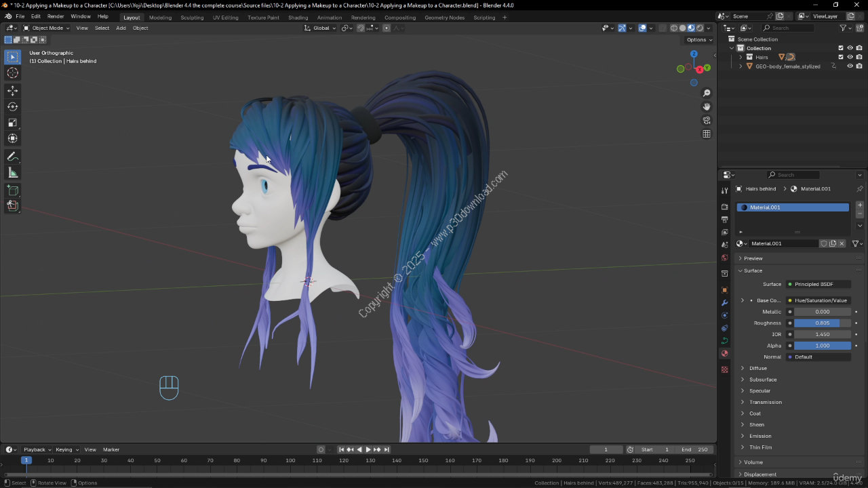Viewport: 868px width, 488px height.
Task: Toggle fake user shield for Material.001
Action: (824, 243)
